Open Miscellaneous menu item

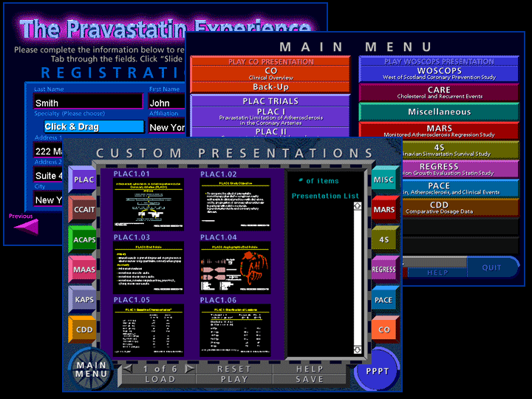click(439, 112)
